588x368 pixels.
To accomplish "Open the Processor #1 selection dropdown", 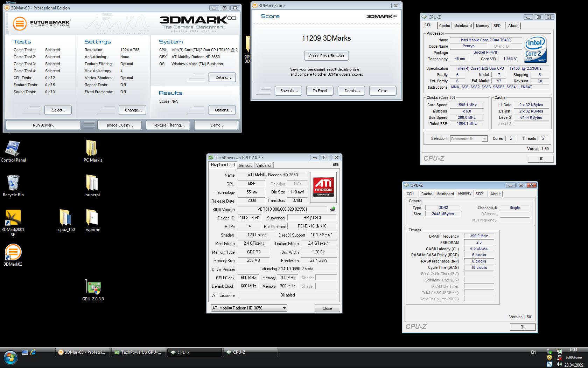I will click(x=468, y=139).
